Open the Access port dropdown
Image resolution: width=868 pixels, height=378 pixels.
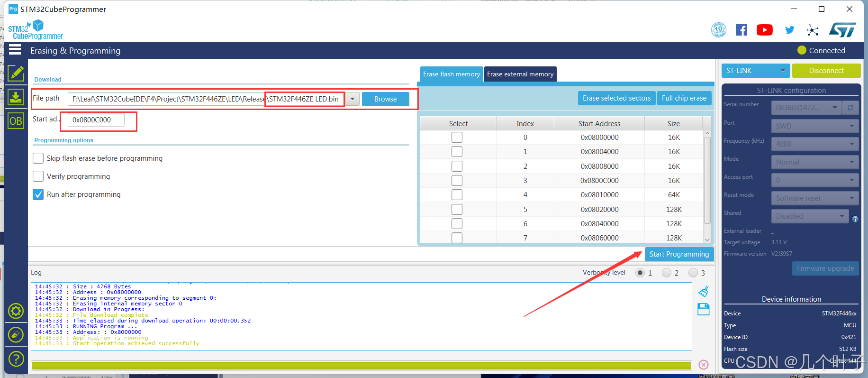[815, 180]
